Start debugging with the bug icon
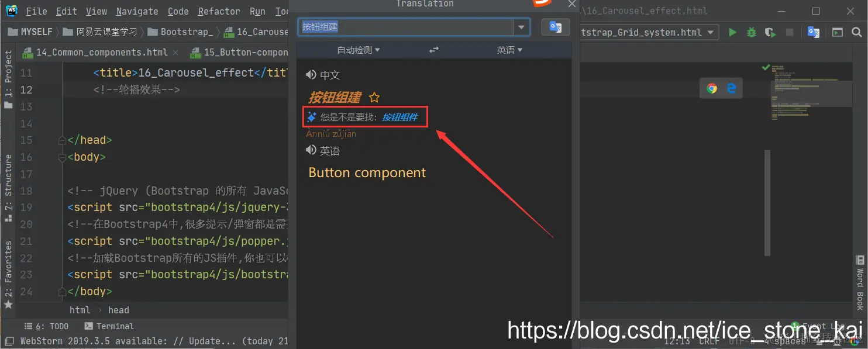This screenshot has width=868, height=349. [x=752, y=33]
